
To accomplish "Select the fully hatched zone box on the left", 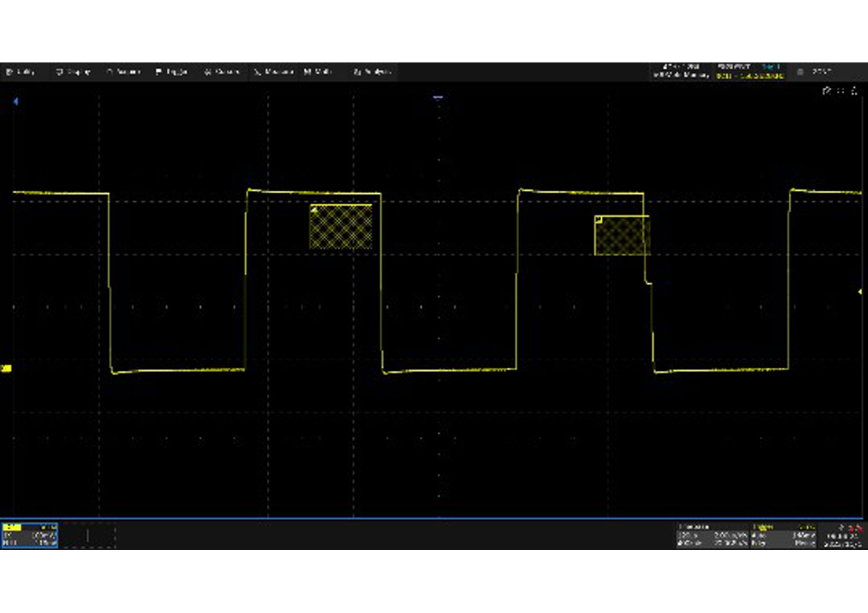I will pos(341,227).
